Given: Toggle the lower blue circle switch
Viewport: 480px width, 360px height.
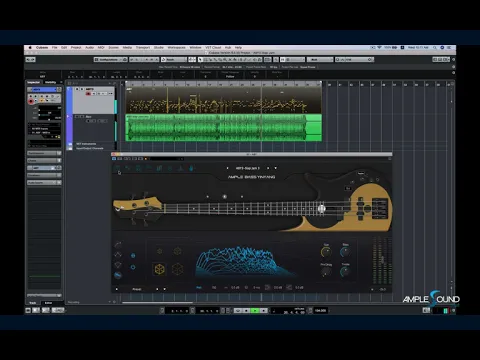Looking at the screenshot, I should tap(133, 267).
